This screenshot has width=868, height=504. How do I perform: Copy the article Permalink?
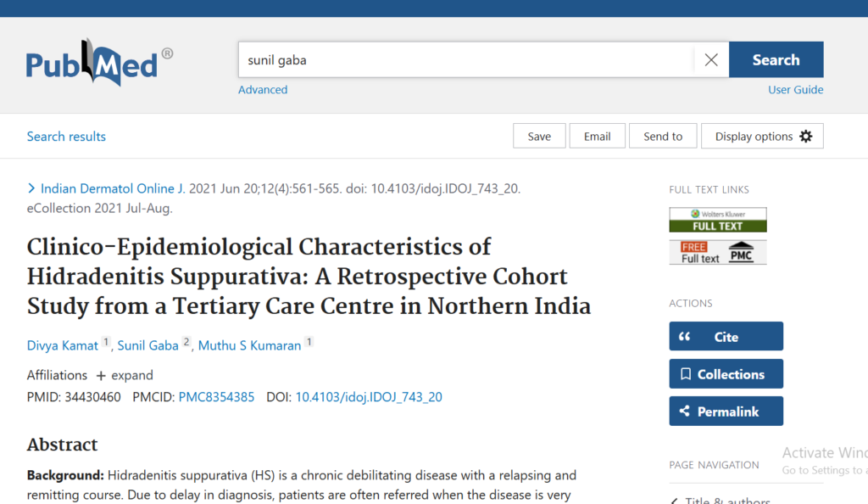(x=726, y=412)
